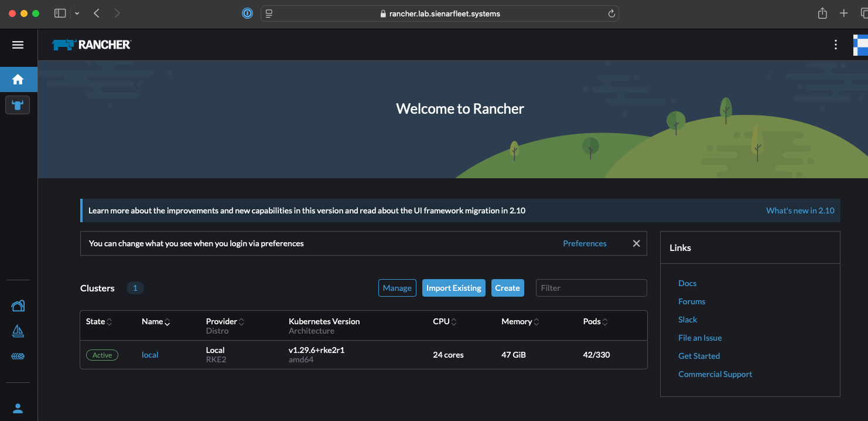Open Continuous Delivery sailboat icon
Image resolution: width=868 pixels, height=421 pixels.
(18, 330)
